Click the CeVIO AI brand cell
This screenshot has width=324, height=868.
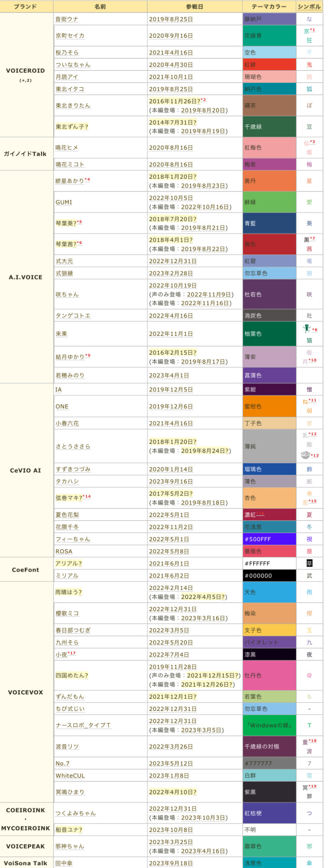(x=26, y=470)
